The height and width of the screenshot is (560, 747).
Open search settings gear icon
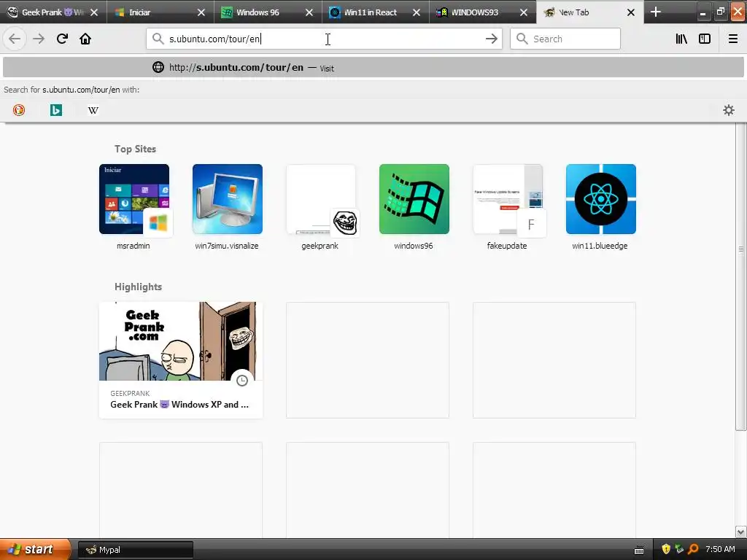(729, 111)
